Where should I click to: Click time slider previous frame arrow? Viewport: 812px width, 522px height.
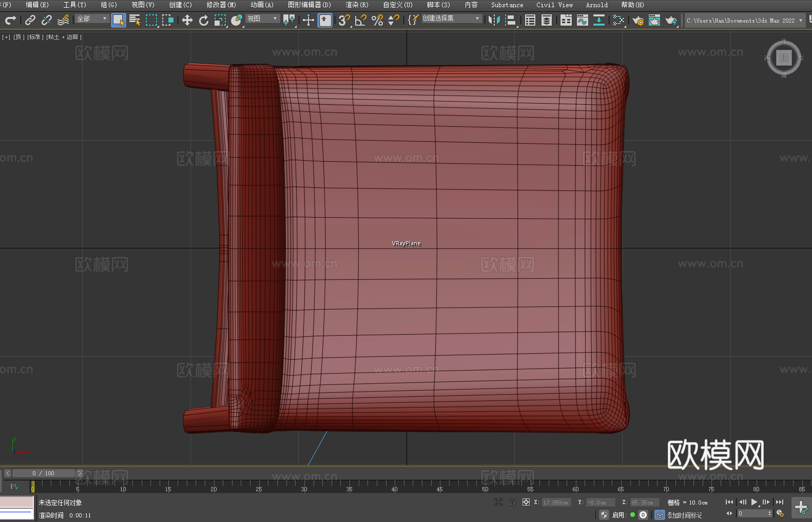(x=7, y=473)
